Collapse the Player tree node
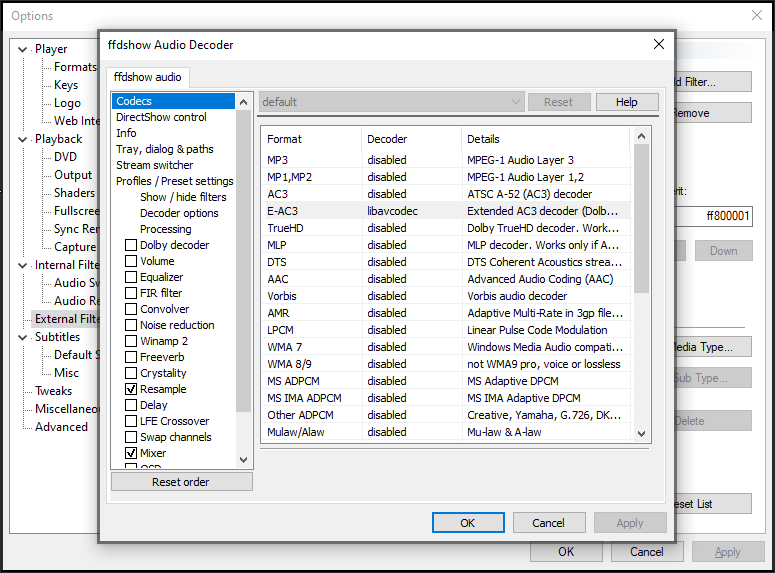 click(x=22, y=49)
